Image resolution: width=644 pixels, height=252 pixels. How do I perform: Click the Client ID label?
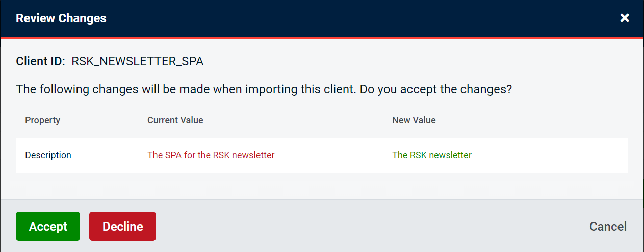coord(40,62)
